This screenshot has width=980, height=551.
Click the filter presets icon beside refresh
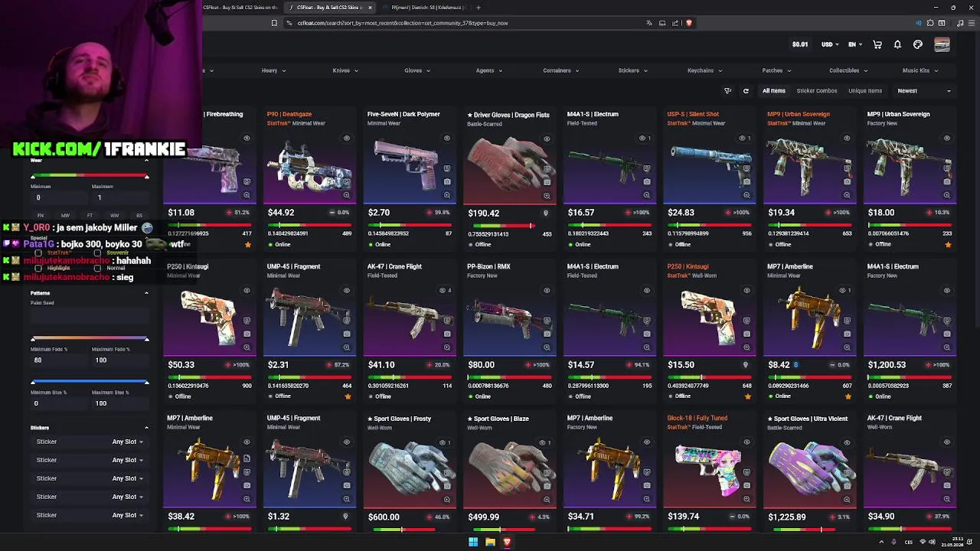pos(728,91)
